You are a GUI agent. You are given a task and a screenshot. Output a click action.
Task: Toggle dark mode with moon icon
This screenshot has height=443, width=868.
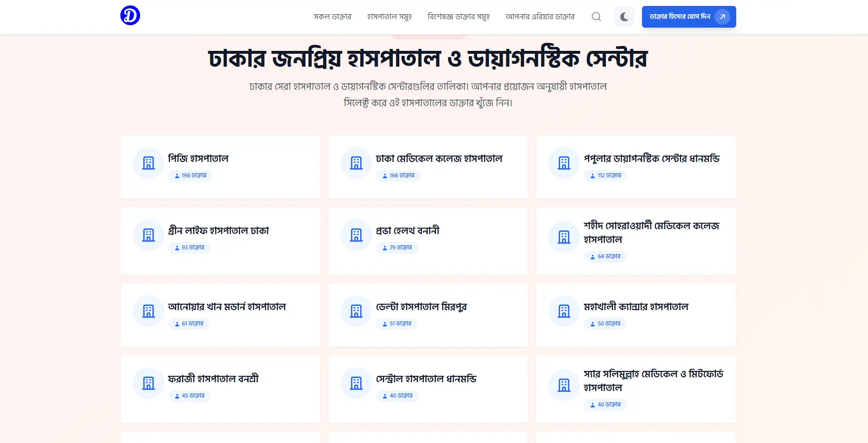[624, 17]
